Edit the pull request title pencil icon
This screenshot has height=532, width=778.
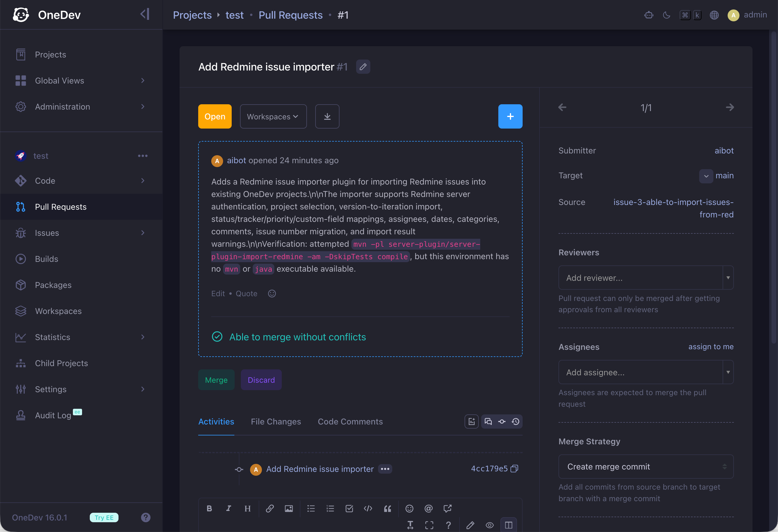point(363,67)
